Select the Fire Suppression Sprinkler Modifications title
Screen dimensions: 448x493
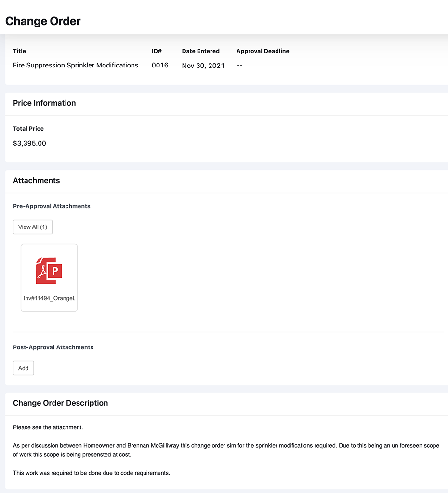[76, 65]
